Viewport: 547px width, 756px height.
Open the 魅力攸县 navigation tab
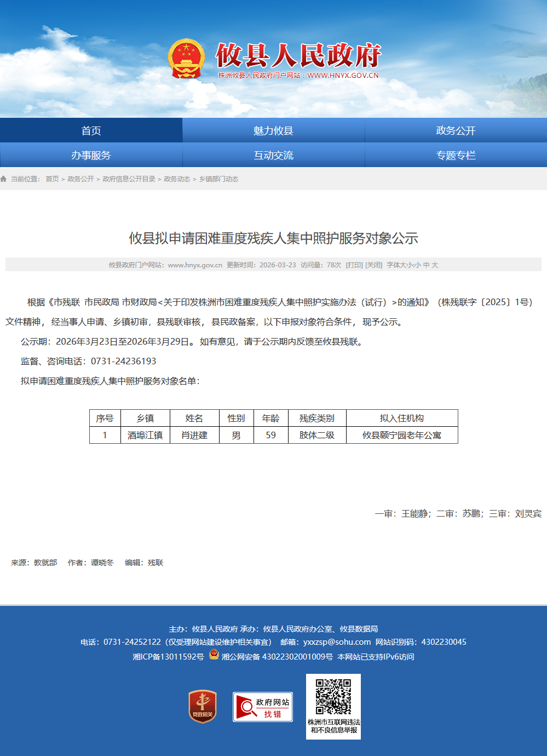[x=273, y=130]
